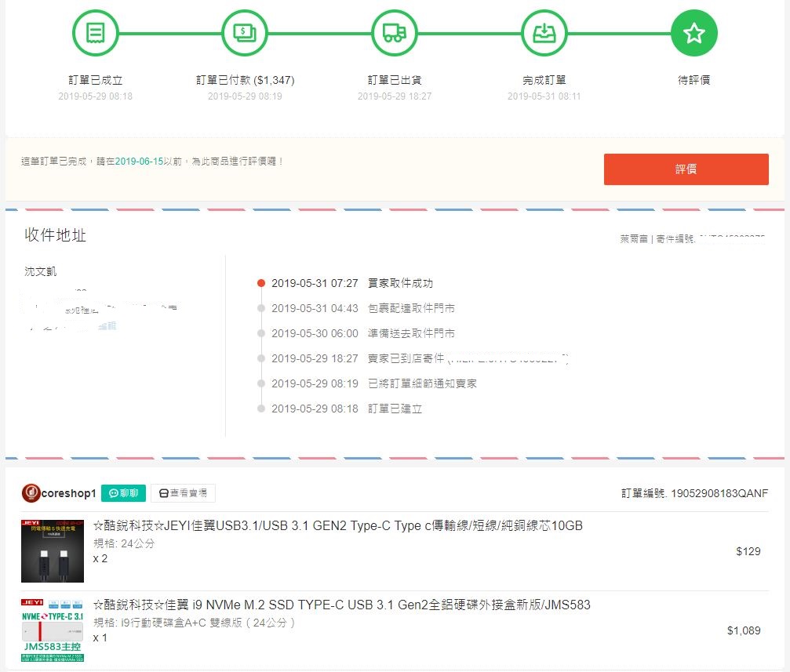The width and height of the screenshot is (790, 672).
Task: Open the NVMe JMS583 enclosure thumbnail
Action: [x=53, y=630]
